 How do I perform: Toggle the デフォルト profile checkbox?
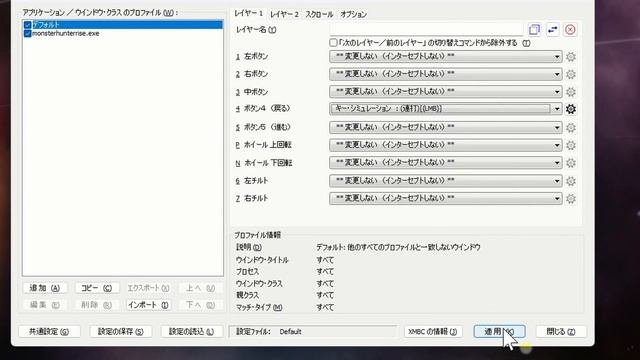click(x=27, y=25)
